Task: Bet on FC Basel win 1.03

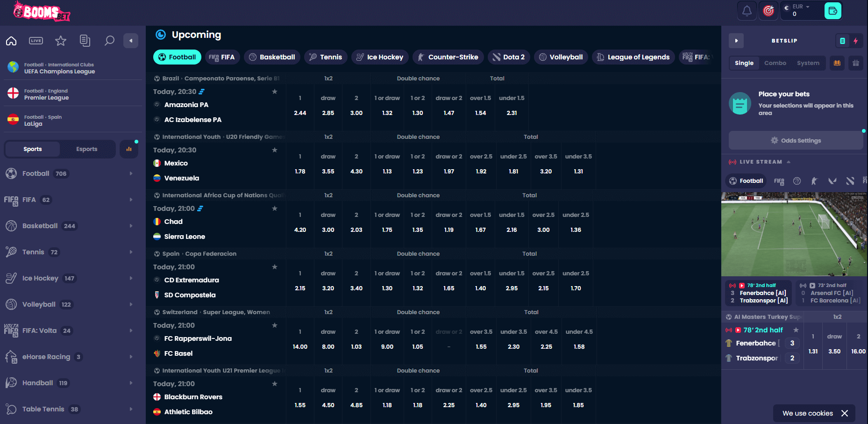Action: click(356, 346)
